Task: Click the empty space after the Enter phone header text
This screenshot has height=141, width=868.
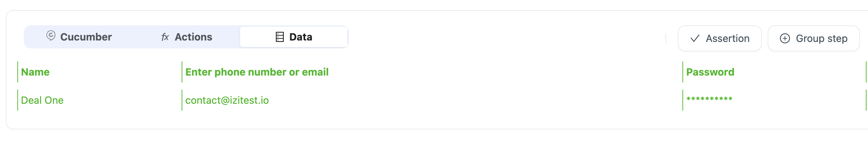Action: click(x=505, y=72)
